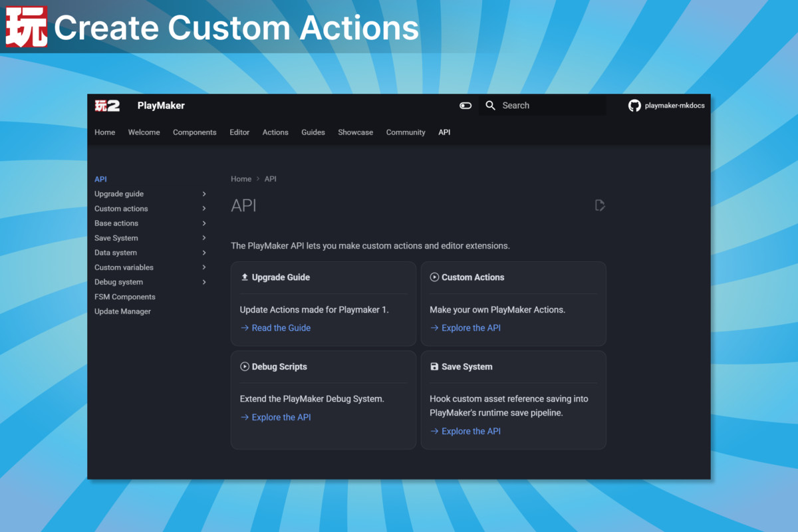Toggle the dark/light color scheme switch
The height and width of the screenshot is (532, 798).
click(465, 105)
